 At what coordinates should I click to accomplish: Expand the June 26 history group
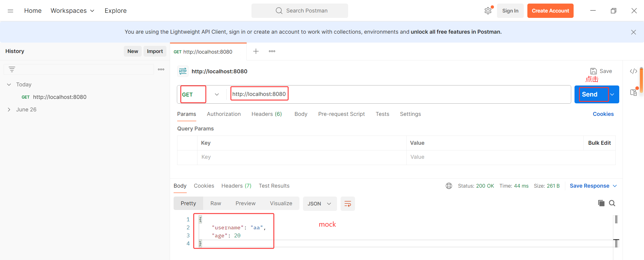[9, 110]
